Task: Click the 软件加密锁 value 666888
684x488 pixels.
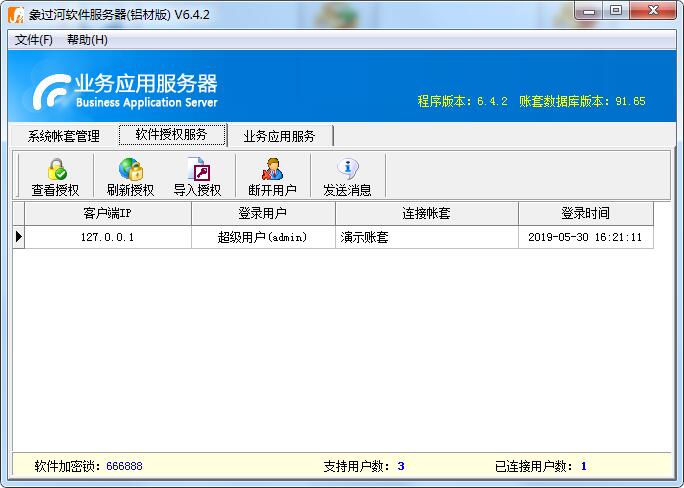Action: [124, 466]
